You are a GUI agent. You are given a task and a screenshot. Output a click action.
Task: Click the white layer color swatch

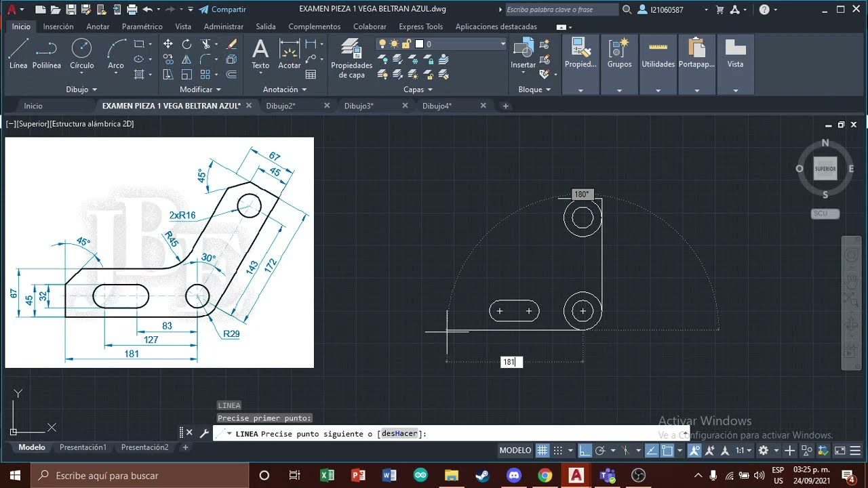click(x=419, y=44)
